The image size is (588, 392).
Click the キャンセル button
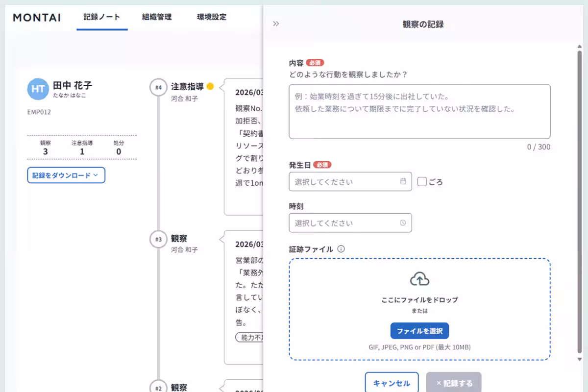392,383
